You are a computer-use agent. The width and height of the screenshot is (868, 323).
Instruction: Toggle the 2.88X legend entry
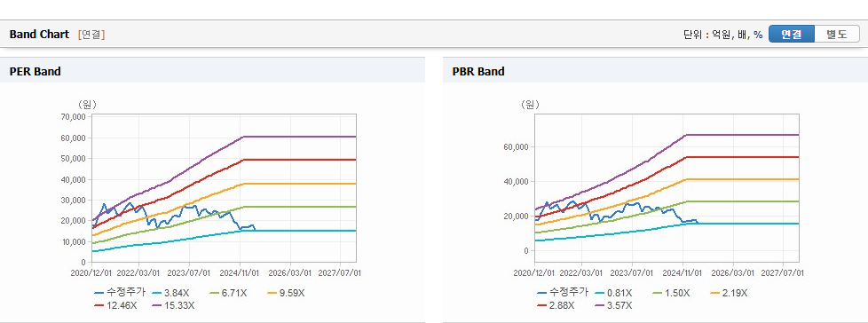[x=556, y=305]
